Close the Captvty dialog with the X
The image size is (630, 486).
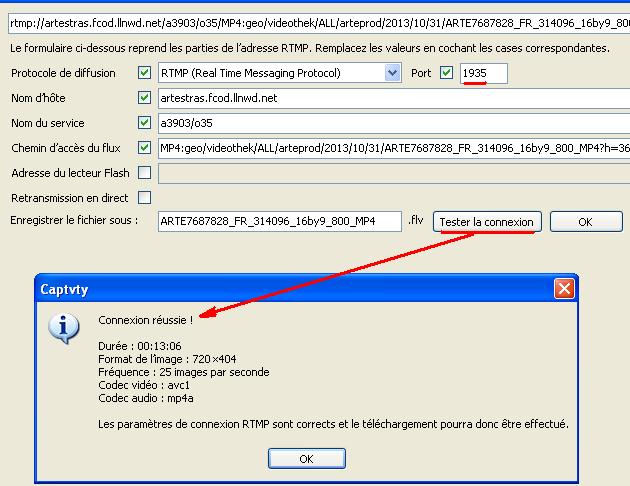564,289
